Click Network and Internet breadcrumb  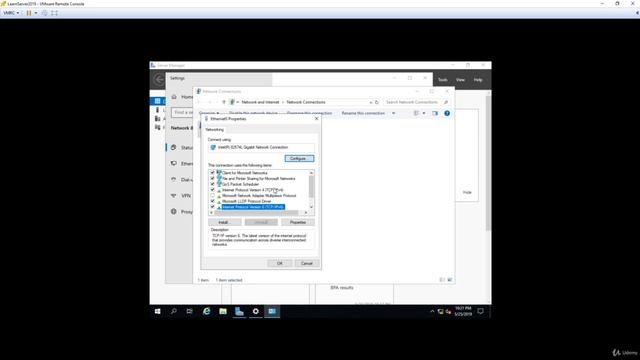click(260, 102)
